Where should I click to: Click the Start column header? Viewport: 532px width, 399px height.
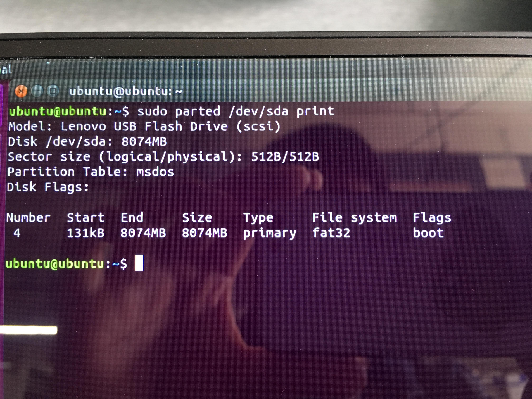[86, 218]
